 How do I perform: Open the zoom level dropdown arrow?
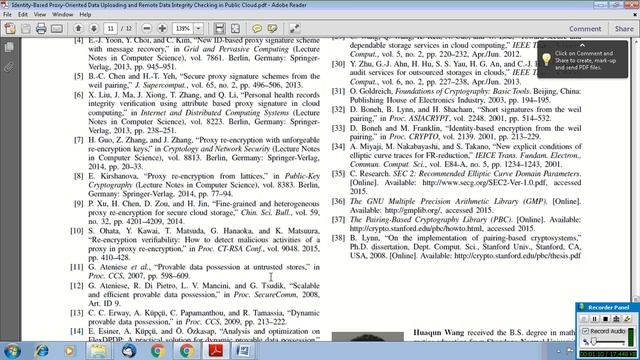[x=198, y=28]
